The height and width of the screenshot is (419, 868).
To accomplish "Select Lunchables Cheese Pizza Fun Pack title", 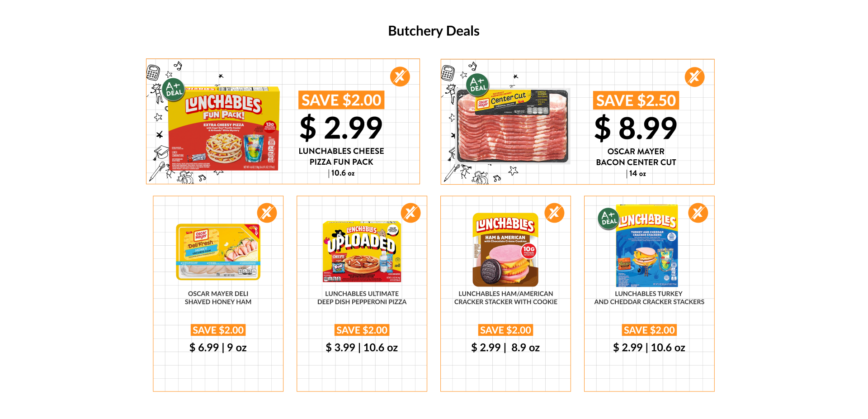I will [341, 157].
